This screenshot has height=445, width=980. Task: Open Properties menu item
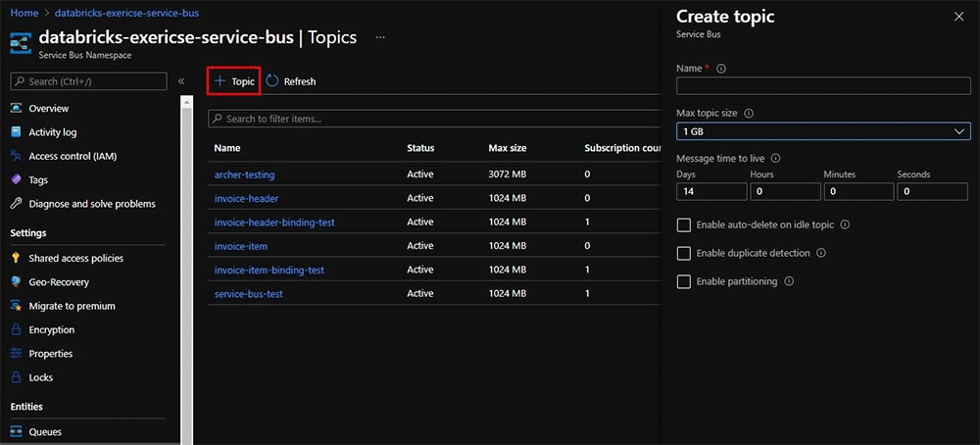click(51, 353)
